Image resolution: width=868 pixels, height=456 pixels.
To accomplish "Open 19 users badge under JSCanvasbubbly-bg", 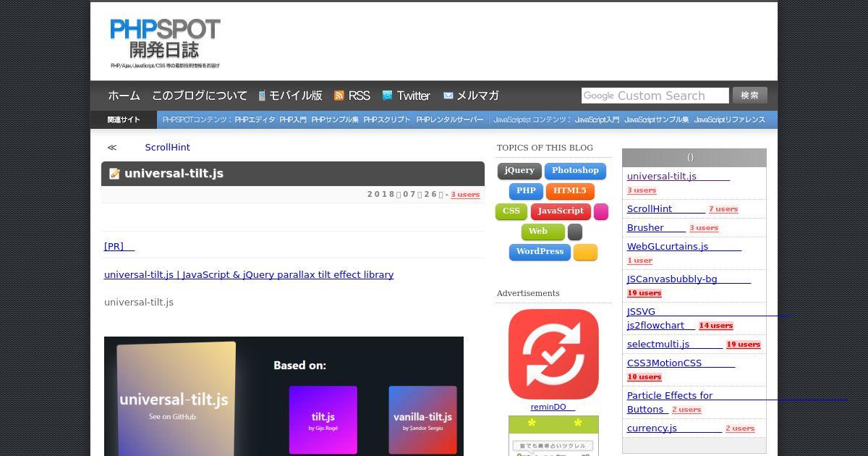I will (644, 293).
